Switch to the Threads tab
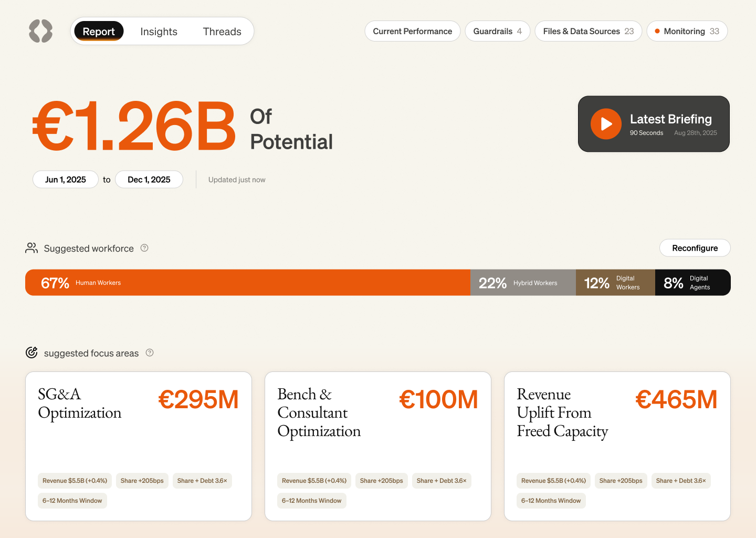 pyautogui.click(x=222, y=32)
